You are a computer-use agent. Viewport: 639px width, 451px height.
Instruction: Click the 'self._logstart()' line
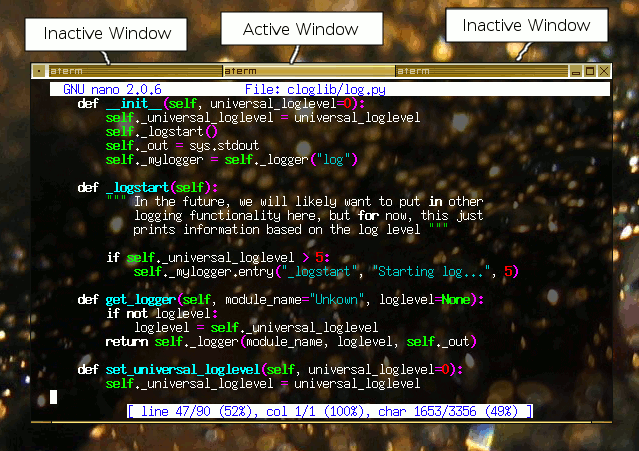[x=162, y=132]
